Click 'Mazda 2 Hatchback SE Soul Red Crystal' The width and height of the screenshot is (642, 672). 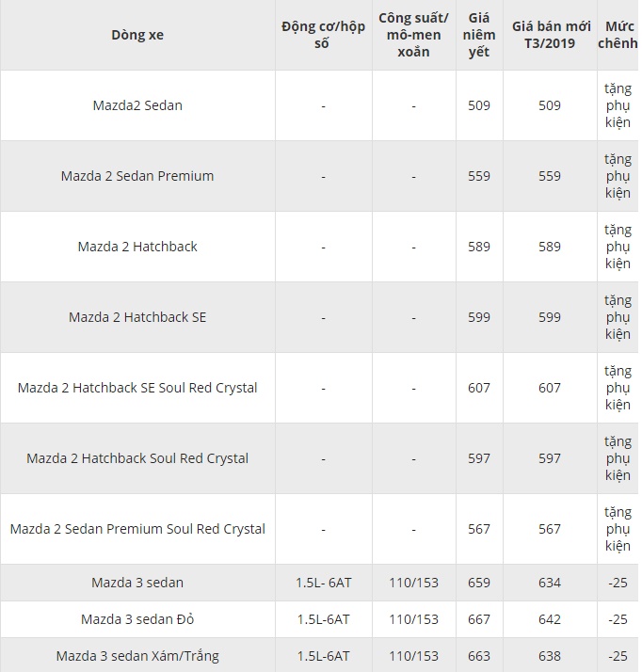[137, 388]
